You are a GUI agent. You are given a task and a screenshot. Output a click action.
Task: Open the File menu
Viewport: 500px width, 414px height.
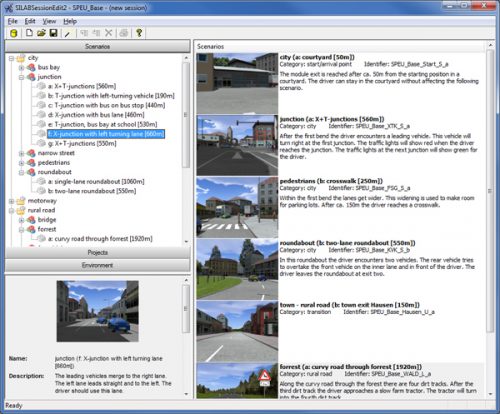(x=13, y=21)
